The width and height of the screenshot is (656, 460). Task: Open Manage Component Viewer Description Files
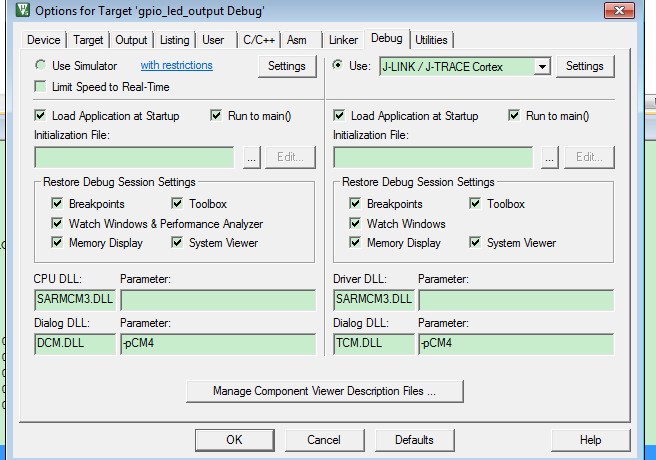[x=325, y=391]
